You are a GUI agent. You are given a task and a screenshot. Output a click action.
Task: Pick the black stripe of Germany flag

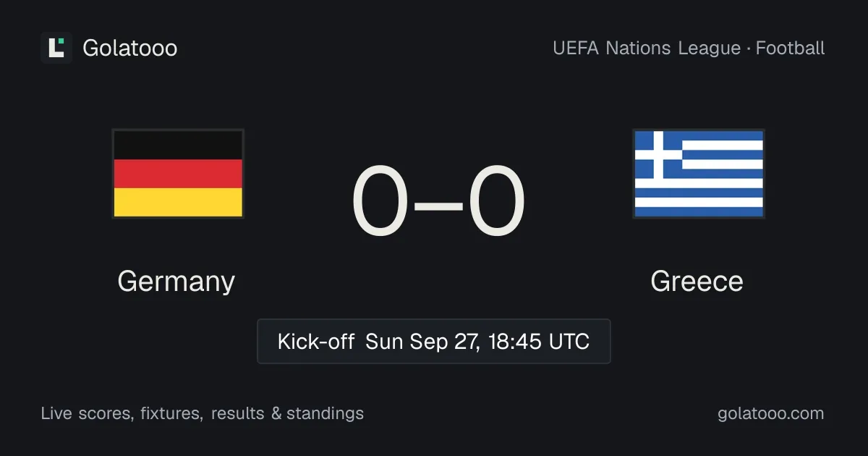click(x=178, y=145)
